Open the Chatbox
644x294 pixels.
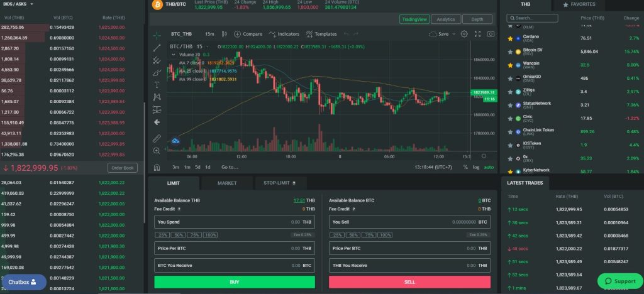click(23, 282)
